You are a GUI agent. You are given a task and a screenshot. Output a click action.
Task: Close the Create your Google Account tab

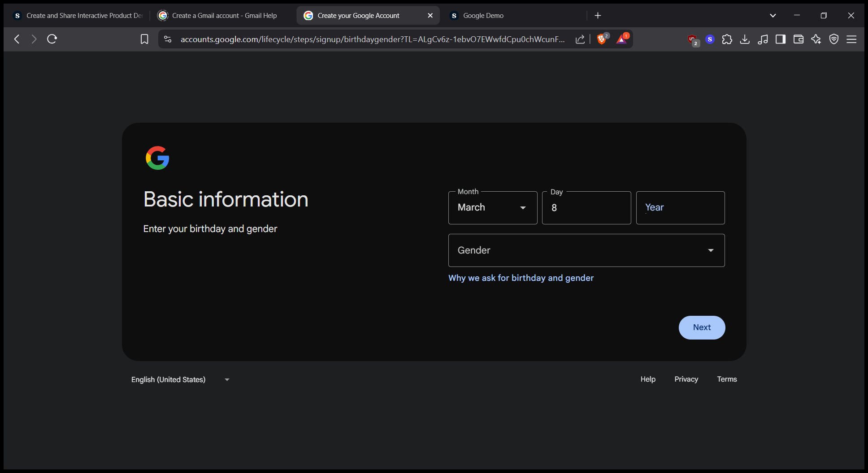click(430, 16)
